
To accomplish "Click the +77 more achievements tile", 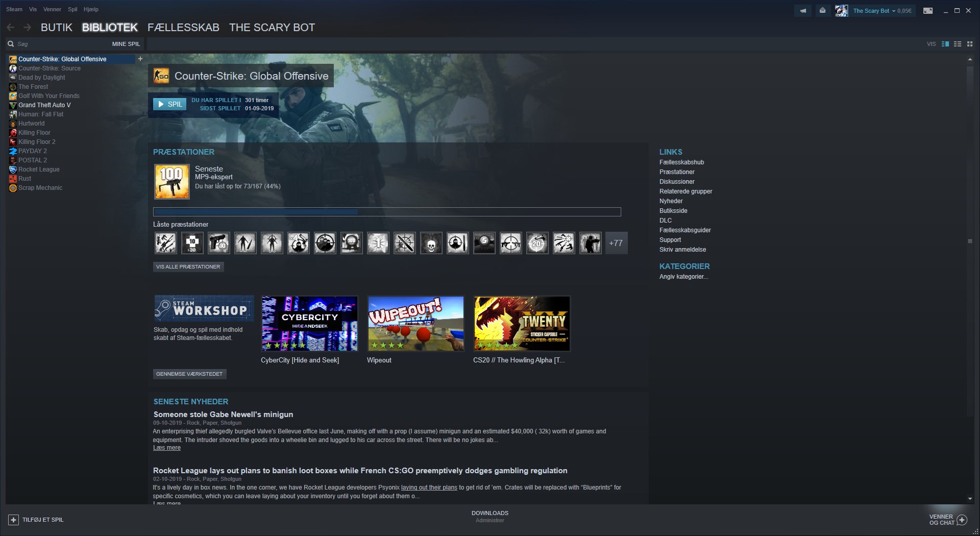I will [x=616, y=243].
